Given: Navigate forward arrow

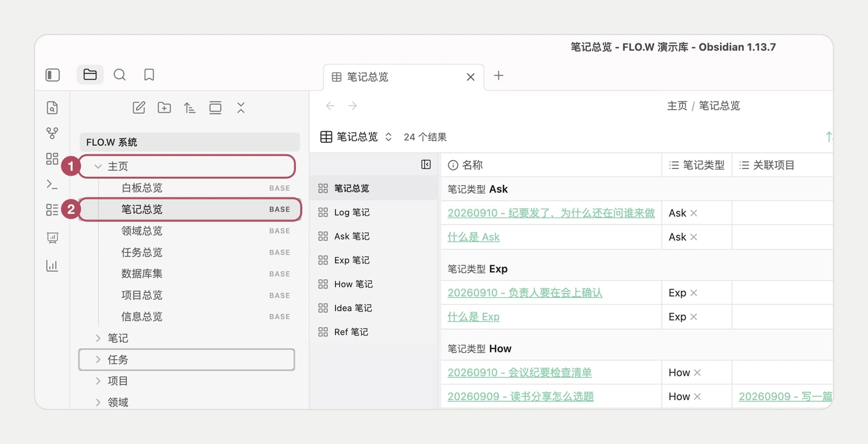Looking at the screenshot, I should coord(353,106).
